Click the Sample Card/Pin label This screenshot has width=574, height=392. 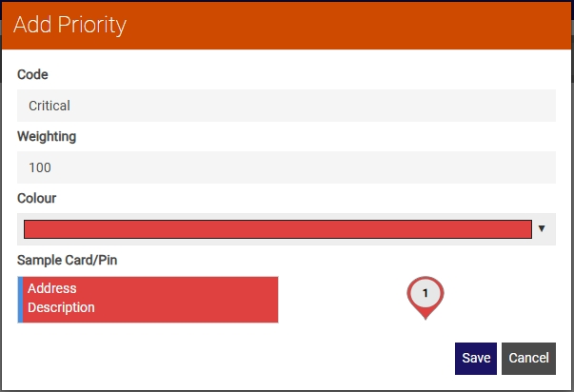point(67,261)
